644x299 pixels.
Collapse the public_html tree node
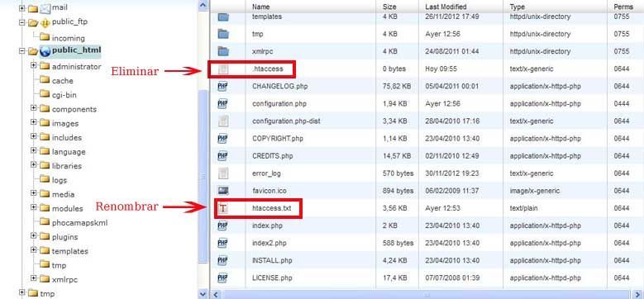(22, 51)
